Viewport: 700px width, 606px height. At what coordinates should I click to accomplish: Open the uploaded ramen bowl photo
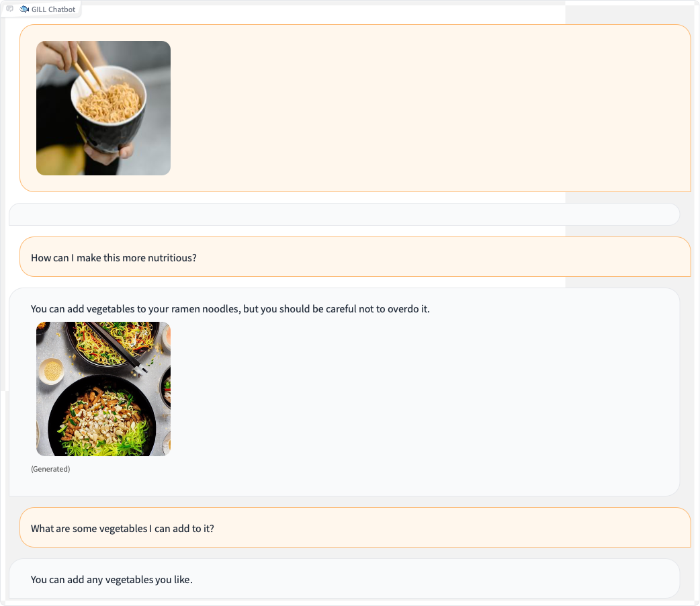[103, 108]
